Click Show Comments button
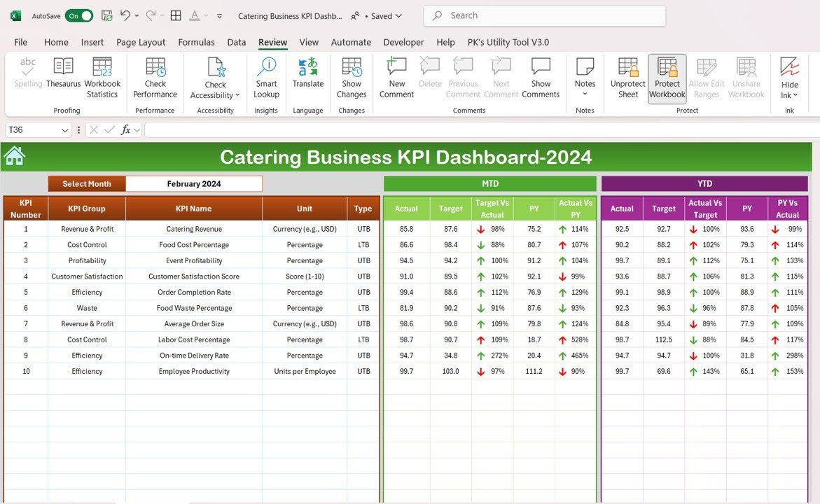Image resolution: width=820 pixels, height=504 pixels. 541,77
